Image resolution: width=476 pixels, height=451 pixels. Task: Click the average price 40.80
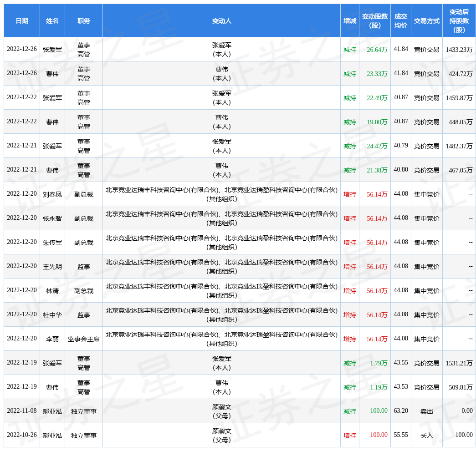(x=401, y=170)
